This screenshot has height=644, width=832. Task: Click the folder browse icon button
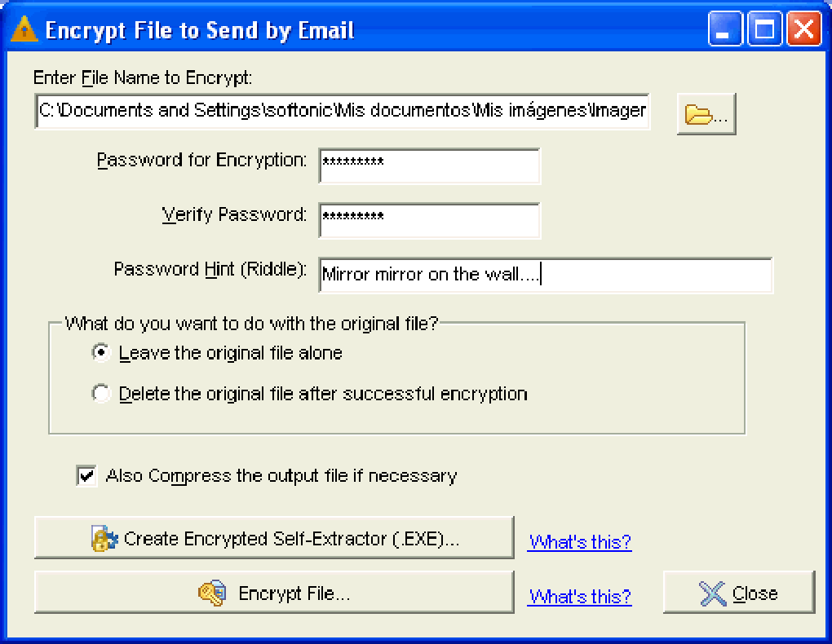coord(706,114)
